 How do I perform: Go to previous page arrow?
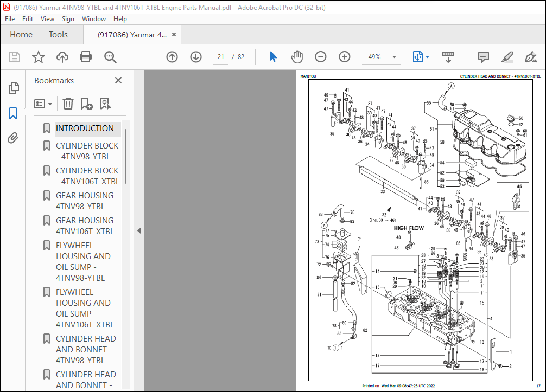click(x=172, y=57)
